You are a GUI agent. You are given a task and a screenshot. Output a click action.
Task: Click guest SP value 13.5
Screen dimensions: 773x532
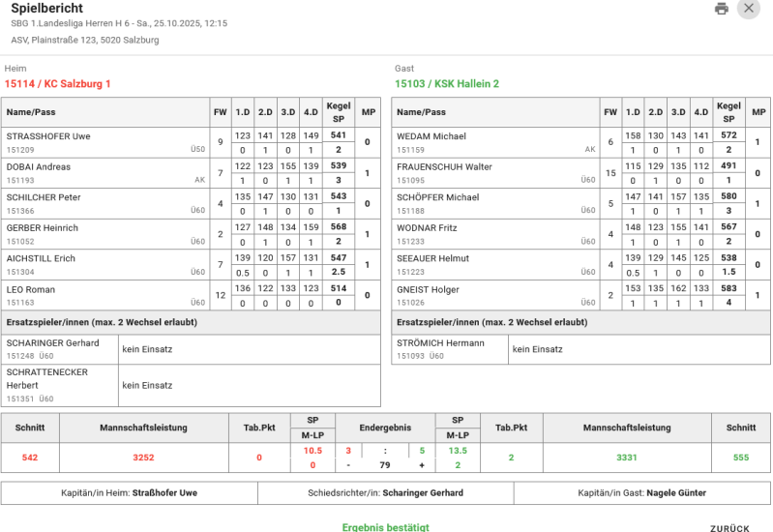coord(458,451)
